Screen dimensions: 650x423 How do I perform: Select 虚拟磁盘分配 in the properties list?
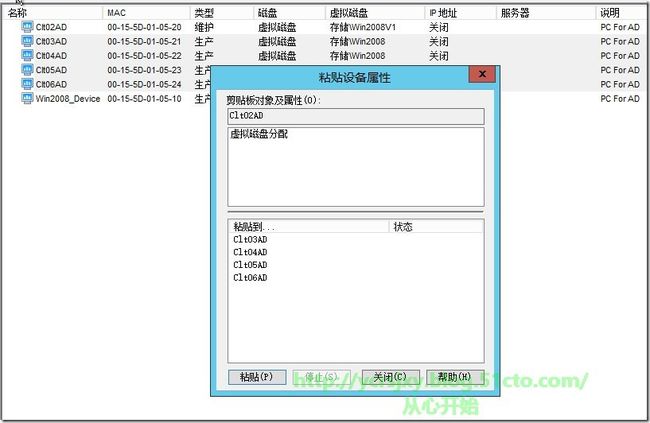[258, 134]
